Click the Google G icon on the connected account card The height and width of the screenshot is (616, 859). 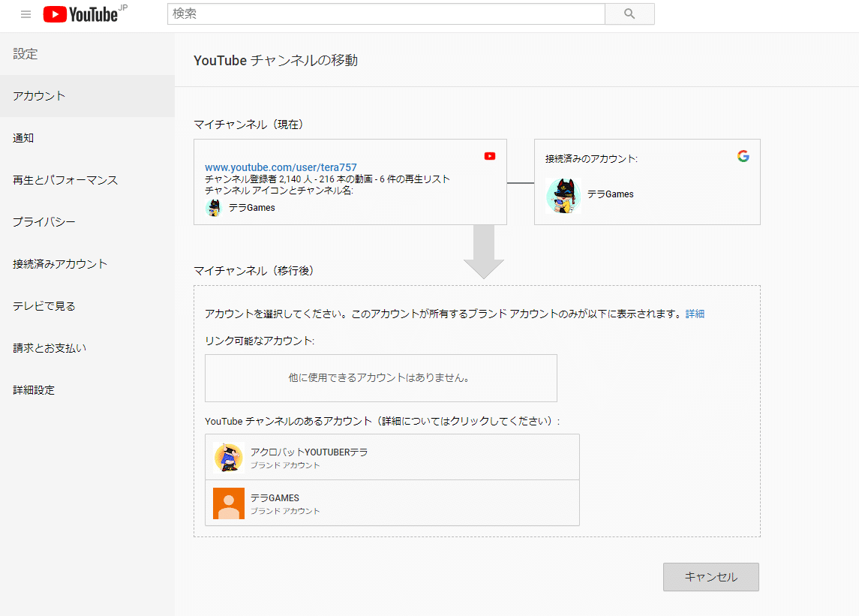pos(743,157)
